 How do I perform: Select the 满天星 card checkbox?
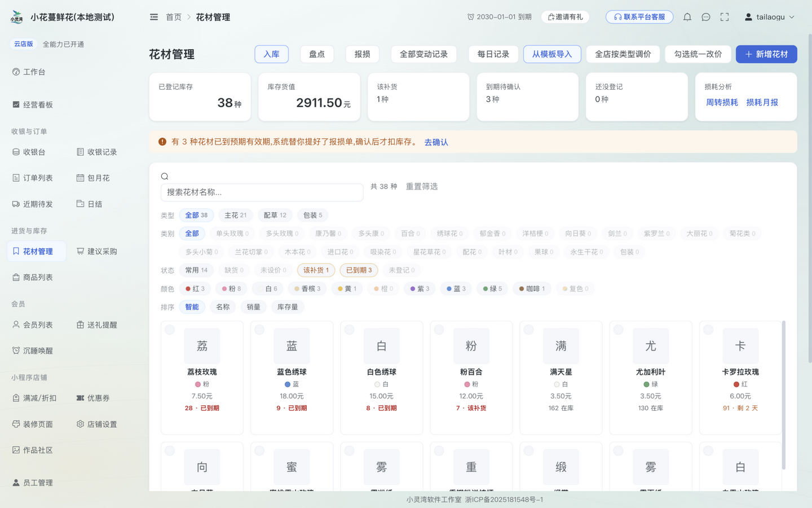[528, 330]
